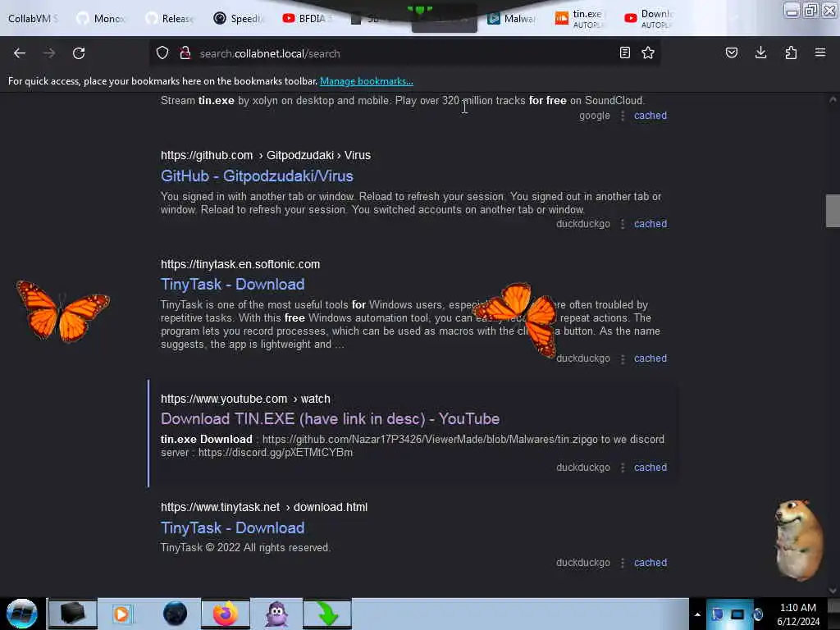Open the Pocket save icon
The height and width of the screenshot is (630, 840).
point(732,53)
